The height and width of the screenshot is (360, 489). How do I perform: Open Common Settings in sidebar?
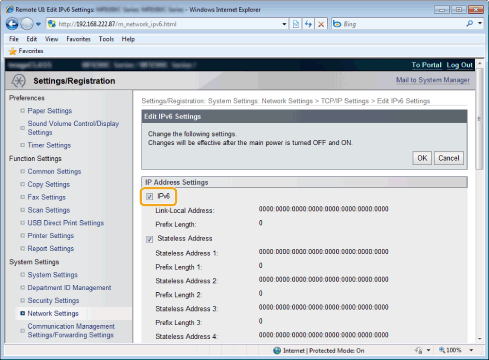coord(54,171)
